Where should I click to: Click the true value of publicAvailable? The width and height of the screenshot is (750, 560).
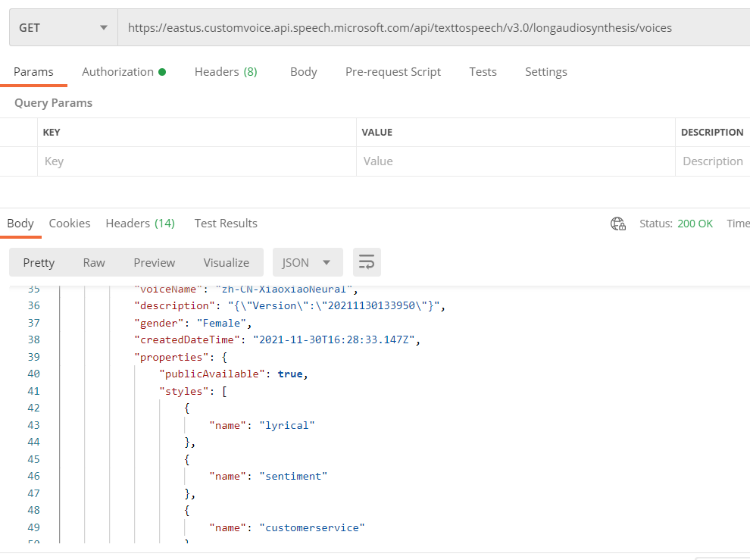290,374
